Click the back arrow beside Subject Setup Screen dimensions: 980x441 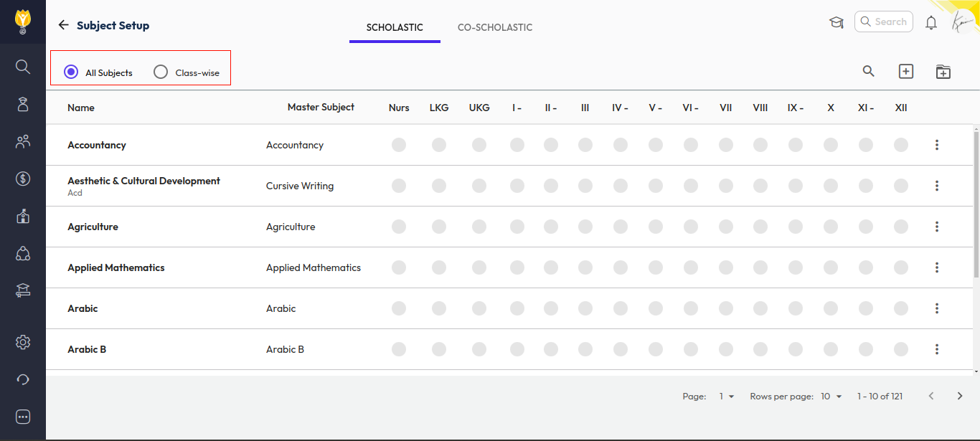(63, 25)
